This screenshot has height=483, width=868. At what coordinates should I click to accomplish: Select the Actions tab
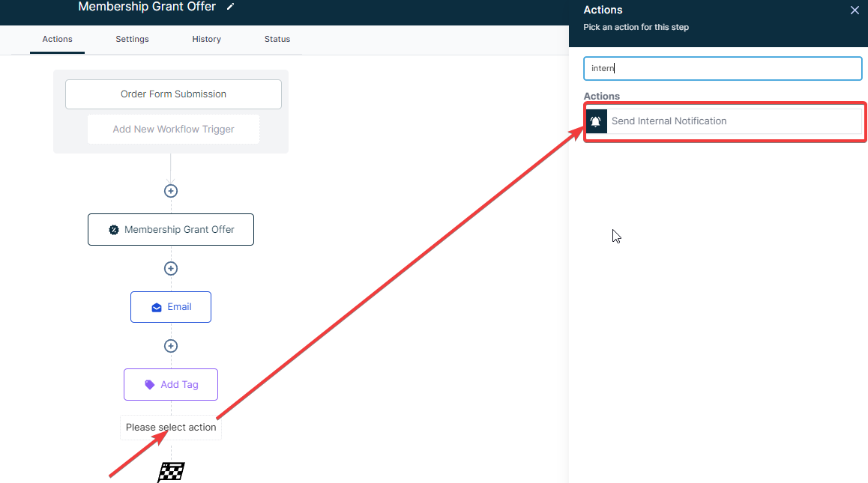(x=57, y=39)
